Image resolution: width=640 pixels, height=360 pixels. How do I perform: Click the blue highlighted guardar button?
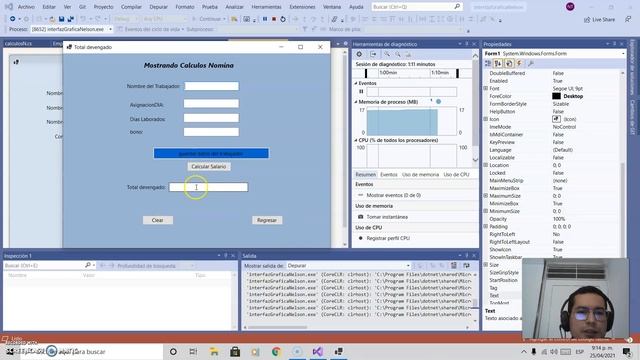(x=211, y=153)
